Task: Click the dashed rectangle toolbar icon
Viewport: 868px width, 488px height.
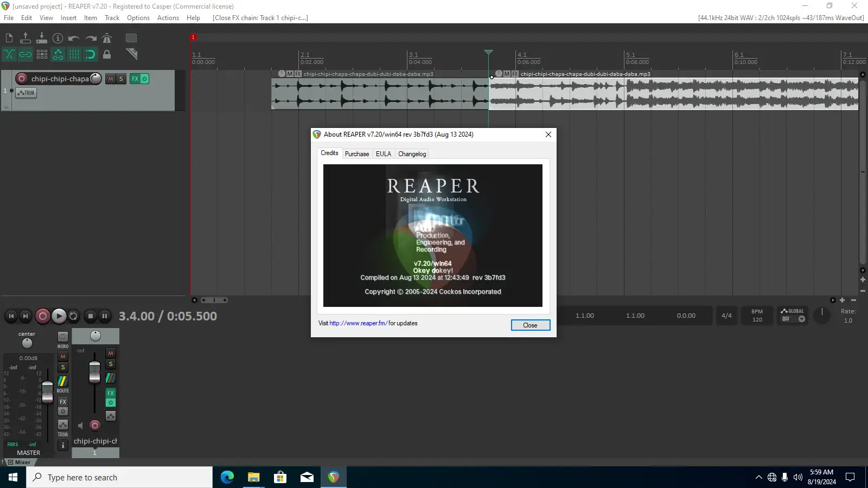Action: 131,38
